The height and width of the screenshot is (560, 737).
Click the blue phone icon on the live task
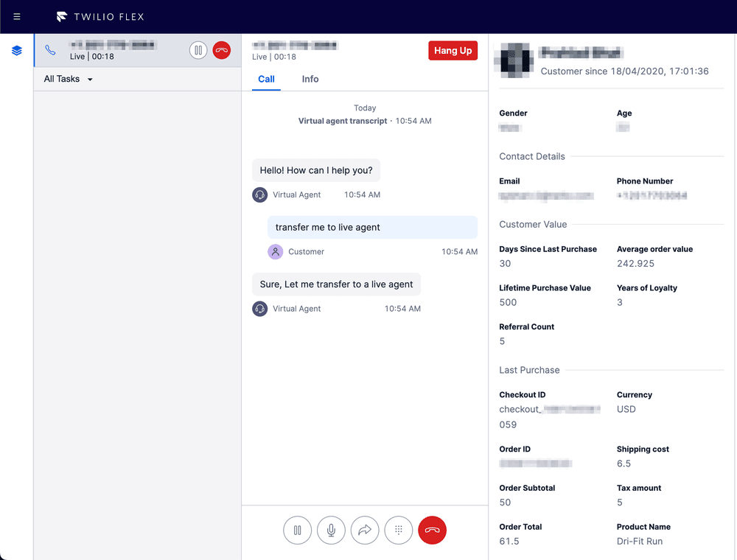click(x=49, y=50)
